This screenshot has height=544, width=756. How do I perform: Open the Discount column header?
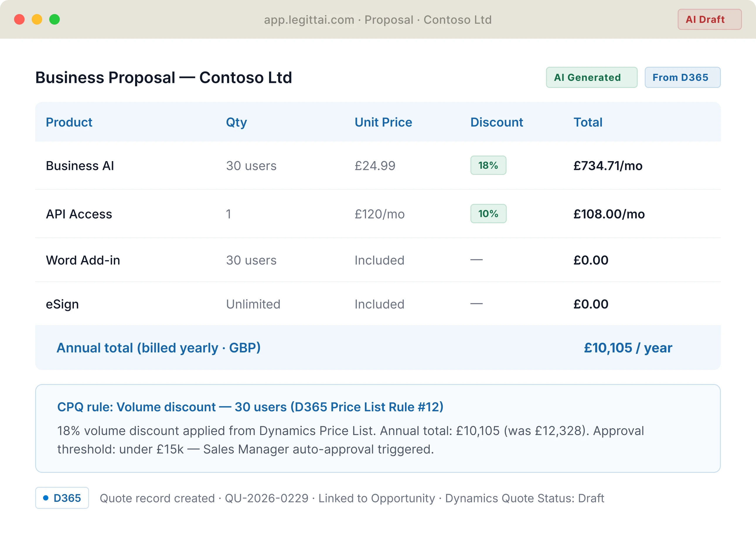click(496, 122)
